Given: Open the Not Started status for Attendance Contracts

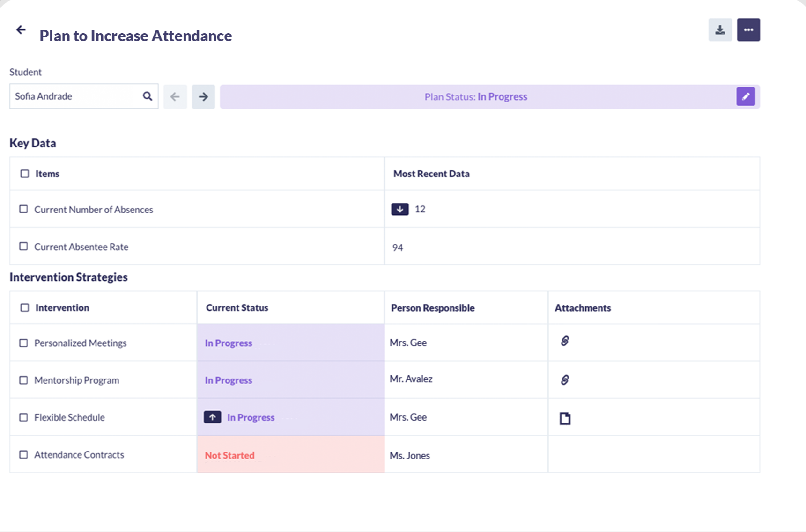Looking at the screenshot, I should point(229,455).
